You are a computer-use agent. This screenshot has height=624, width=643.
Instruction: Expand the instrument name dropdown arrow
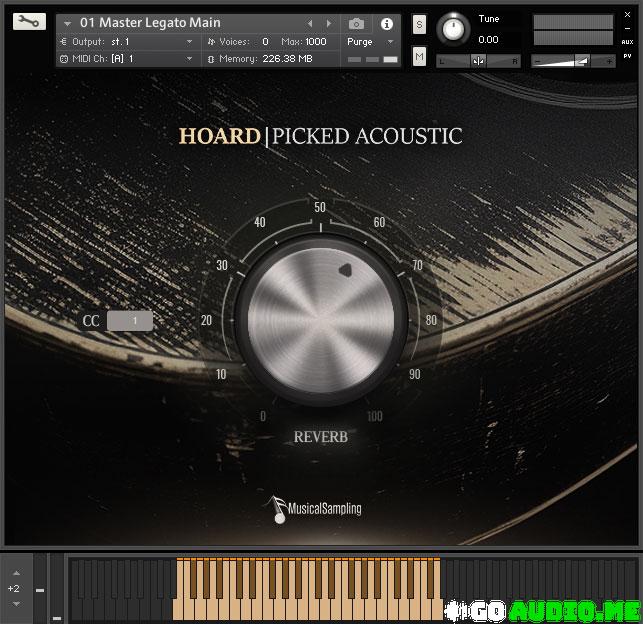[67, 23]
